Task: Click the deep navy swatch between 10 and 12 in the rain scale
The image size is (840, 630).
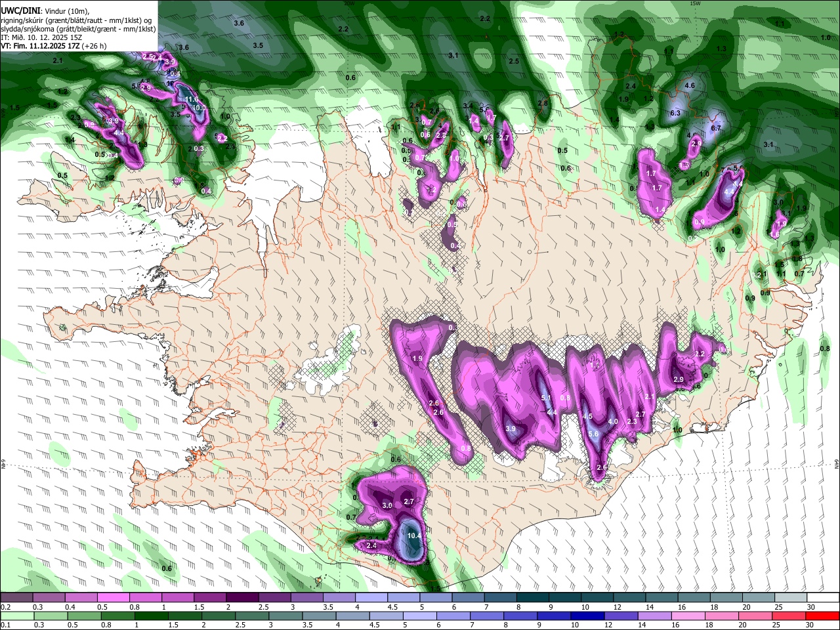Action: (587, 616)
